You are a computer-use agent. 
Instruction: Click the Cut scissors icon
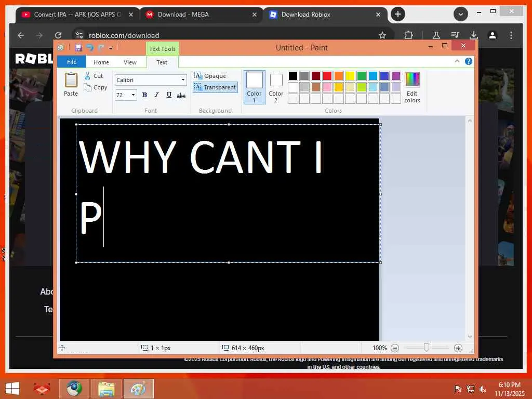(x=87, y=76)
